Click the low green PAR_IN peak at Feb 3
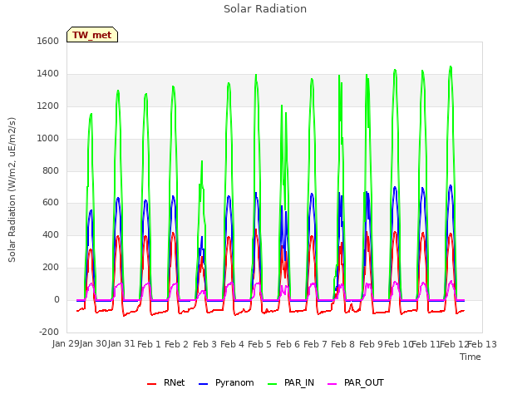This screenshot has width=532, height=399. (x=202, y=161)
